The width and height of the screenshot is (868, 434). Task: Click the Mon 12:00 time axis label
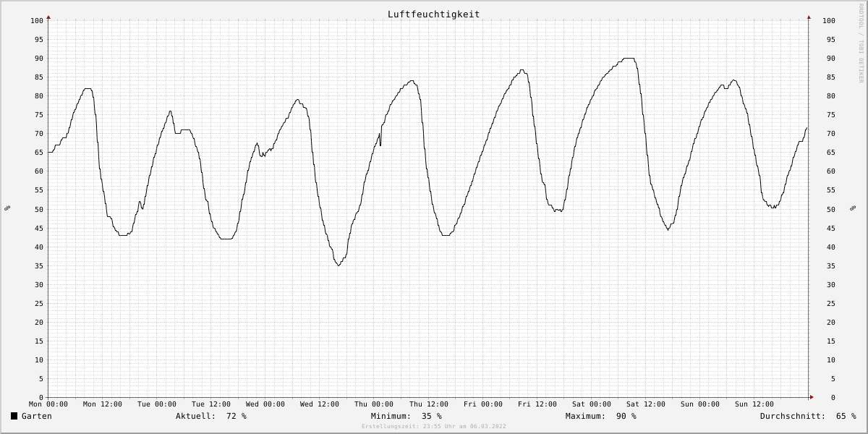[103, 404]
